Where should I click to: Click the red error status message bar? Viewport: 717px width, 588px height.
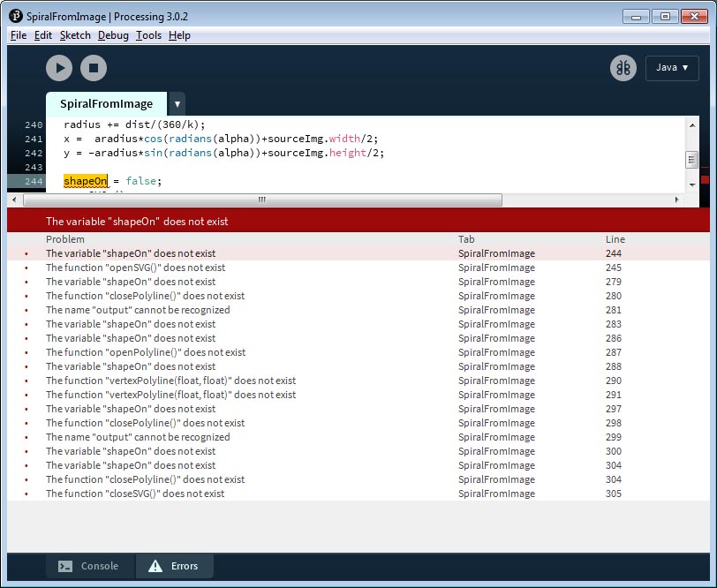358,222
